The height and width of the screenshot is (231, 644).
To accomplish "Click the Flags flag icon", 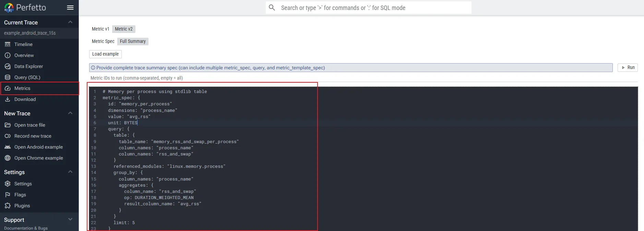I will click(x=8, y=195).
